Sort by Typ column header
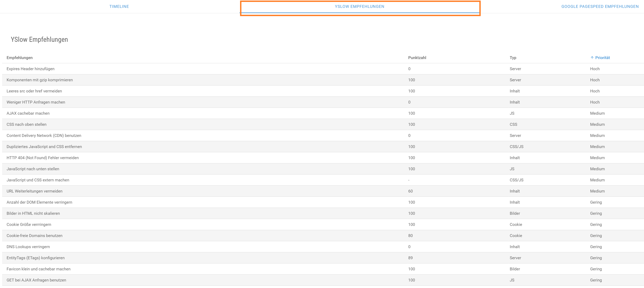644x288 pixels. point(513,58)
